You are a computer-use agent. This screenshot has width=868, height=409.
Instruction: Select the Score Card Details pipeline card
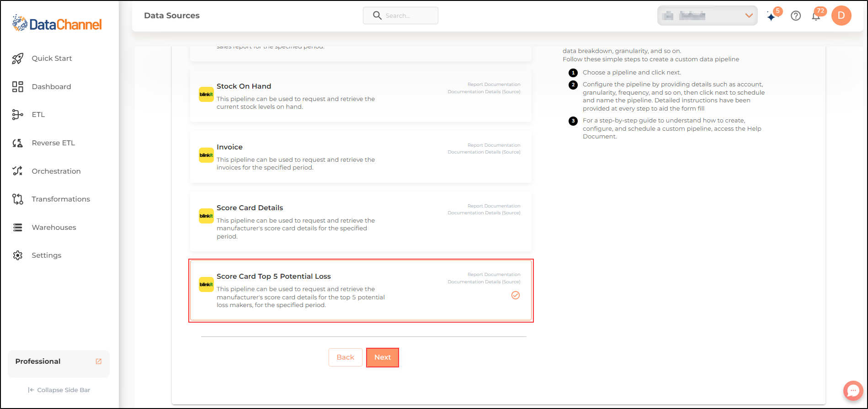point(361,222)
